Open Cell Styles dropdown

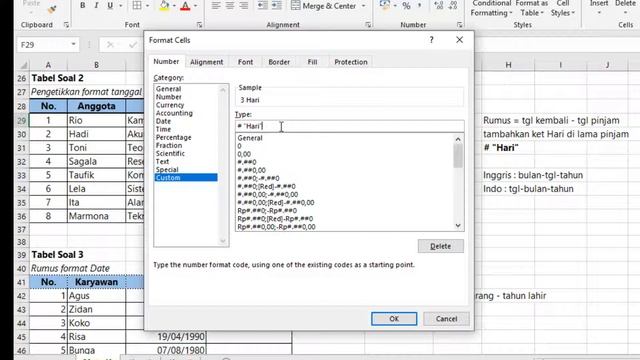(563, 9)
